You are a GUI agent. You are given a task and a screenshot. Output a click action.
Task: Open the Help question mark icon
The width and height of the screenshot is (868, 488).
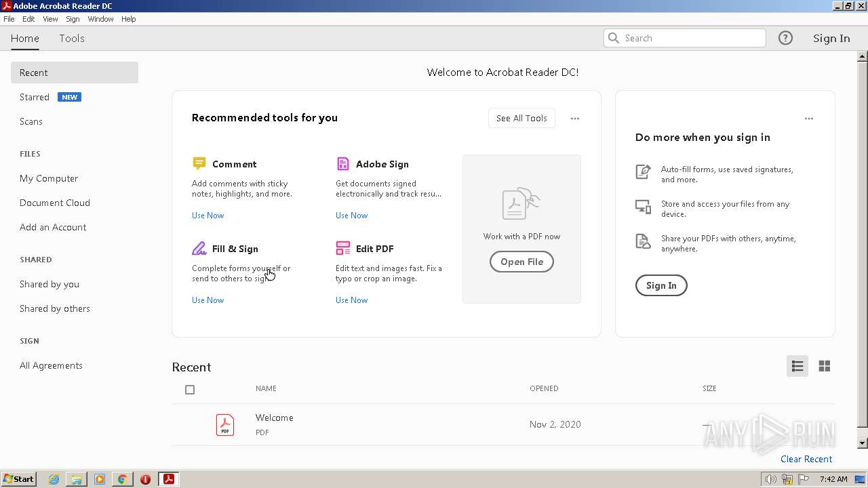[x=785, y=38]
